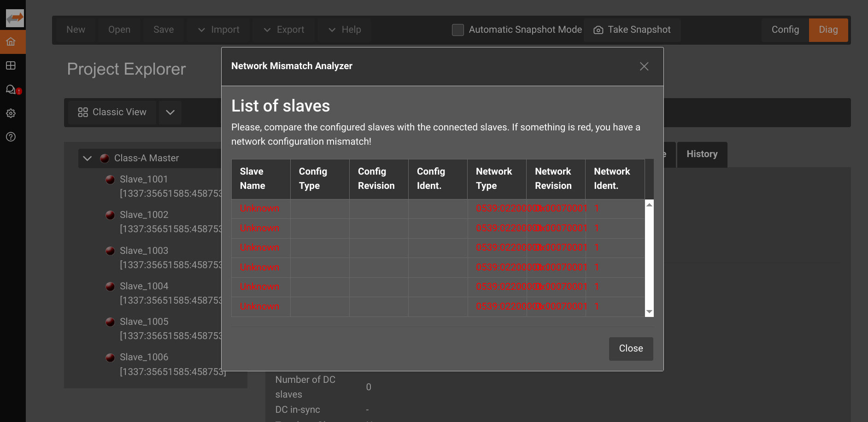
Task: Enable Automatic Snapshot Mode checkbox
Action: [x=457, y=30]
